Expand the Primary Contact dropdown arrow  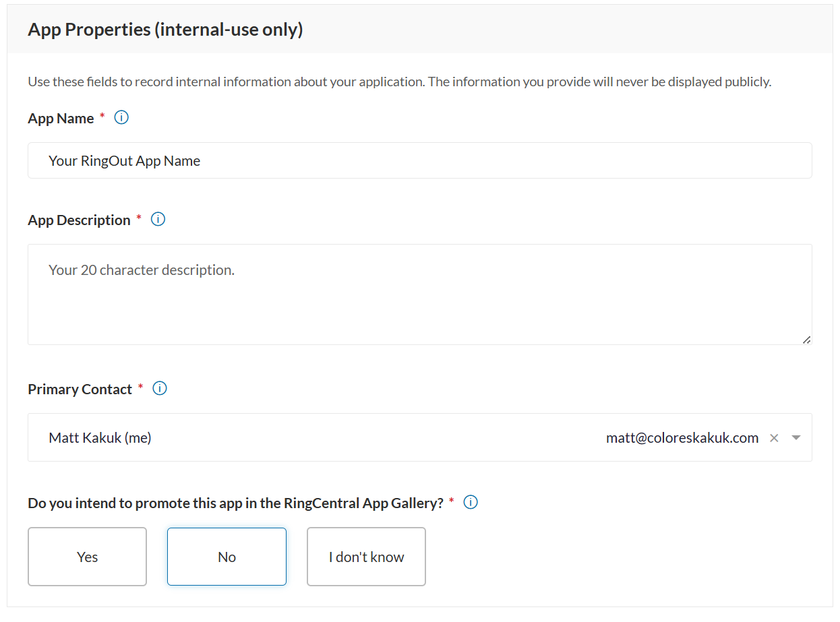[x=796, y=438]
